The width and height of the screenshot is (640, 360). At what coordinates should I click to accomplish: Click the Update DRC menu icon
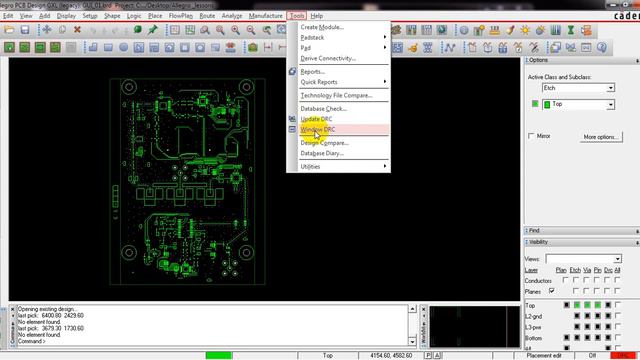click(x=292, y=119)
